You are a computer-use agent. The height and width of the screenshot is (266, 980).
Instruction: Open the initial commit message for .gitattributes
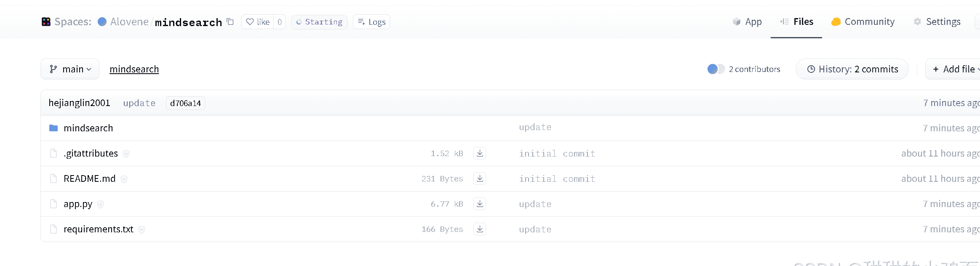557,154
